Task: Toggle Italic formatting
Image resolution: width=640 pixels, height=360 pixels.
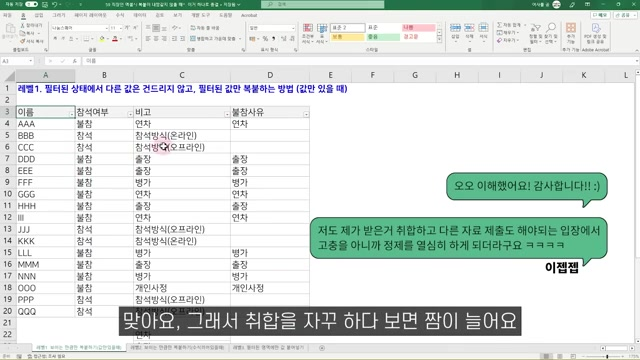Action: [x=63, y=38]
